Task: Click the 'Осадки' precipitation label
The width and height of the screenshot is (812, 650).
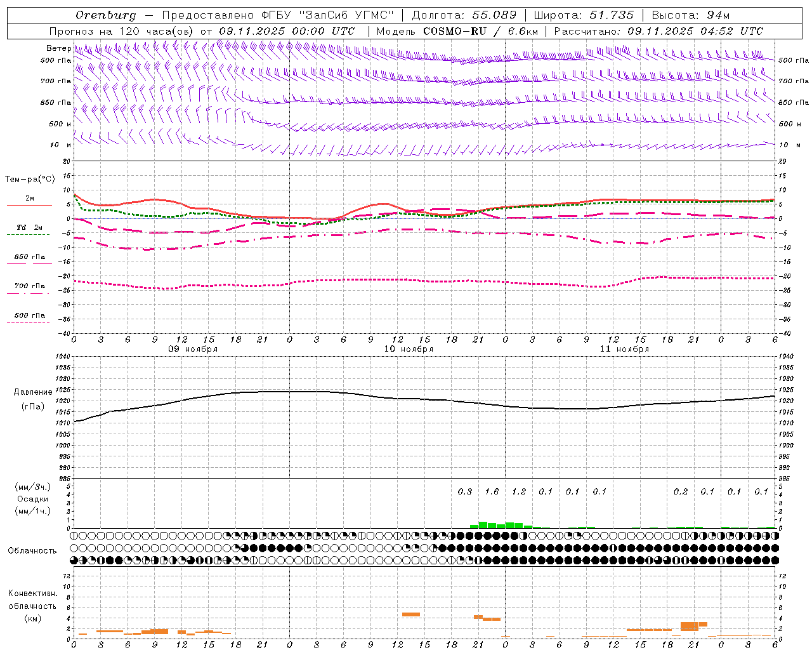Action: coord(33,499)
